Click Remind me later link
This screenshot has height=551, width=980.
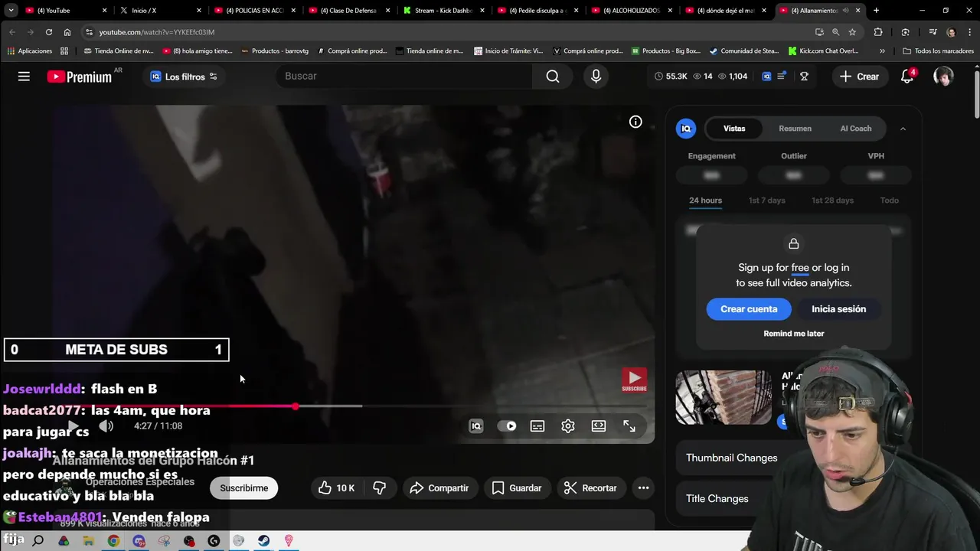794,334
